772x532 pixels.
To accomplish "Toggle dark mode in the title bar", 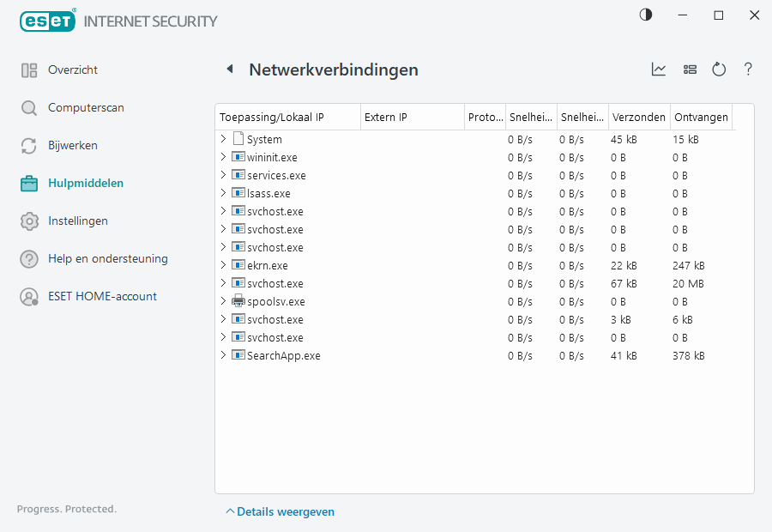I will (645, 15).
